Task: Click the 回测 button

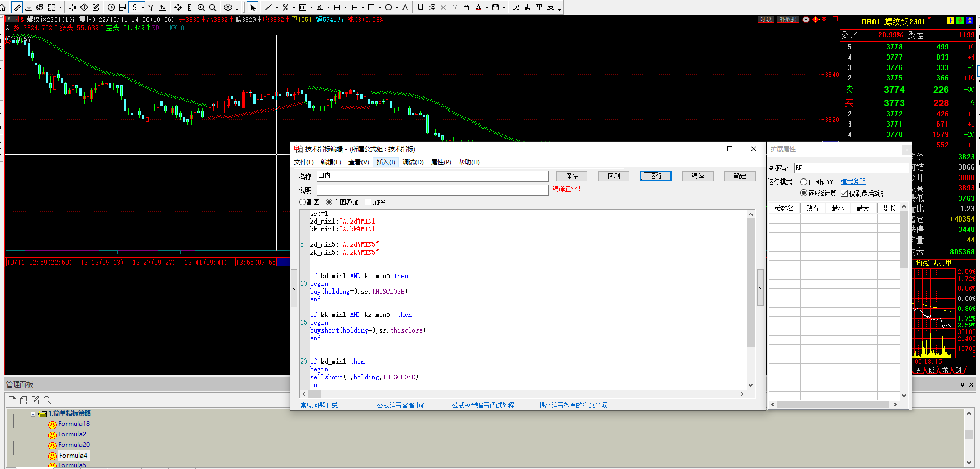Action: coord(614,176)
